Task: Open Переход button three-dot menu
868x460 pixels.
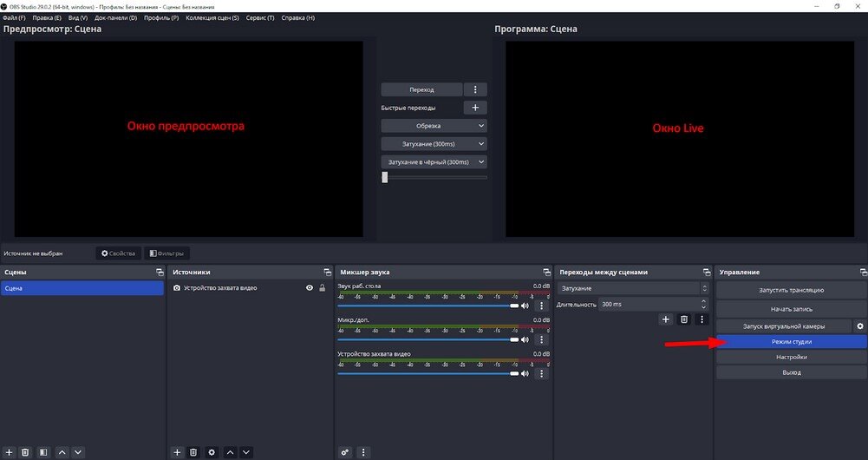Action: coord(475,89)
